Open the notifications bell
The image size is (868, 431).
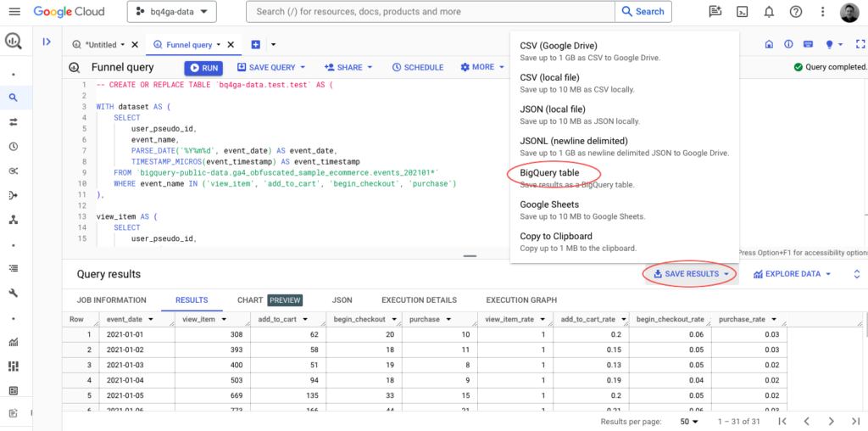[x=769, y=12]
